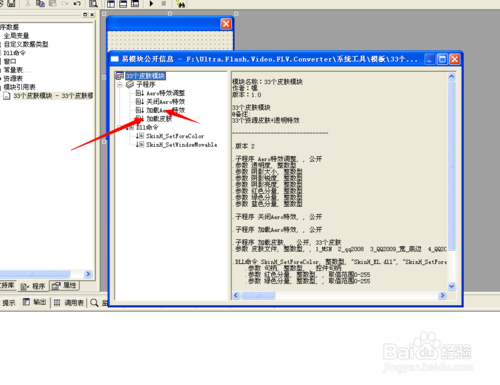Screen dimensions: 500x385
Task: Select SkinH_SetForeColor DLL command
Action: 175,136
